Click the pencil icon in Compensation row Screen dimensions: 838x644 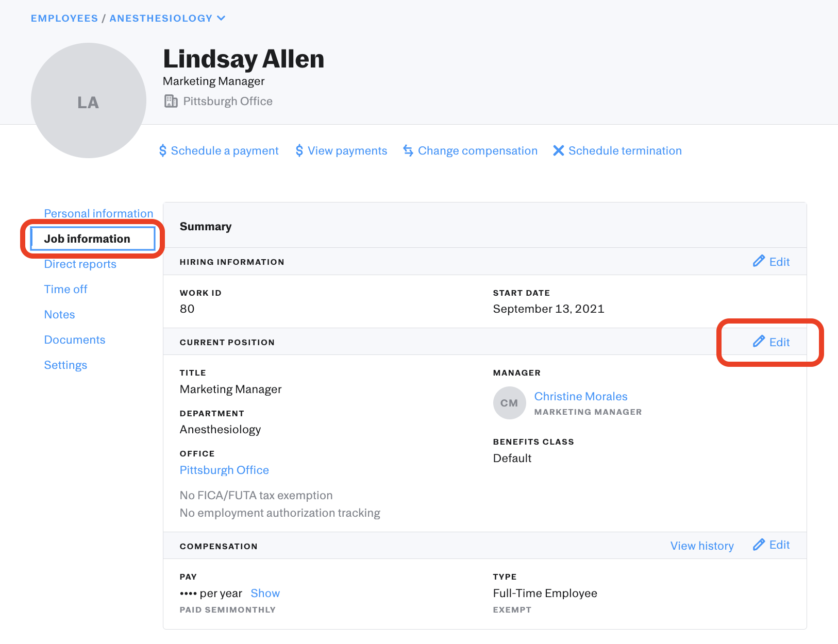point(759,545)
